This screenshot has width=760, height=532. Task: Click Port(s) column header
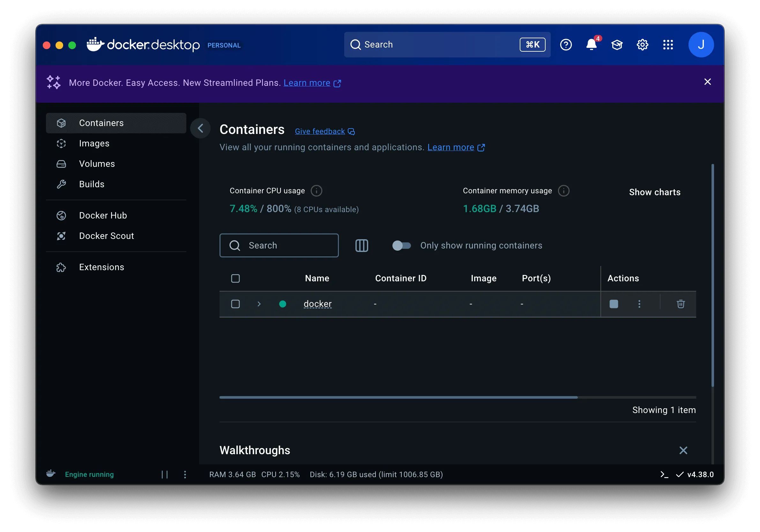point(536,278)
